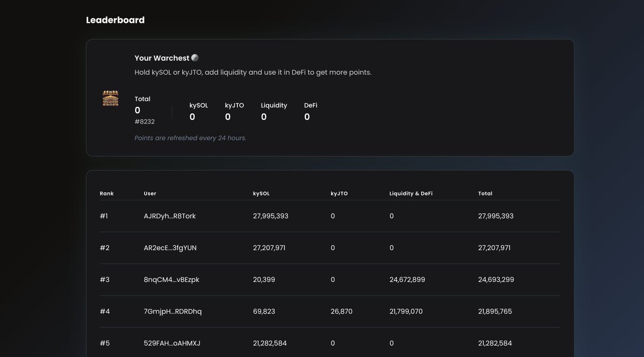Click kySOL value 27,995,393 in row #1

270,216
